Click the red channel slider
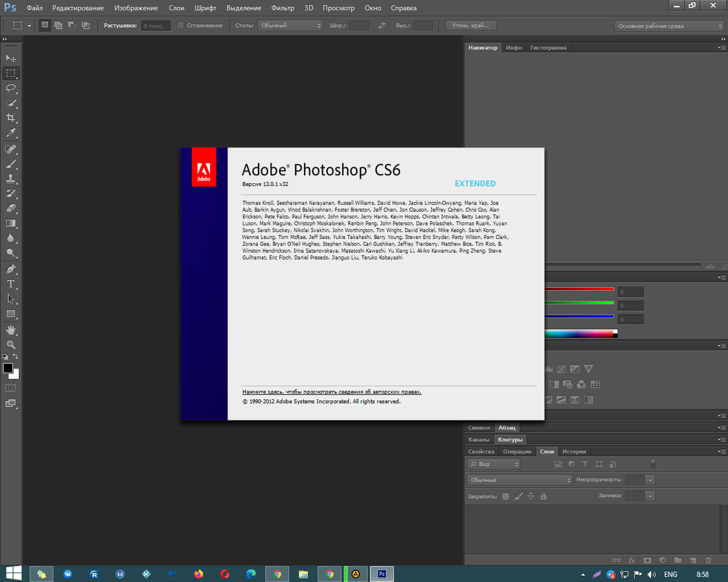The width and height of the screenshot is (728, 582). [579, 289]
